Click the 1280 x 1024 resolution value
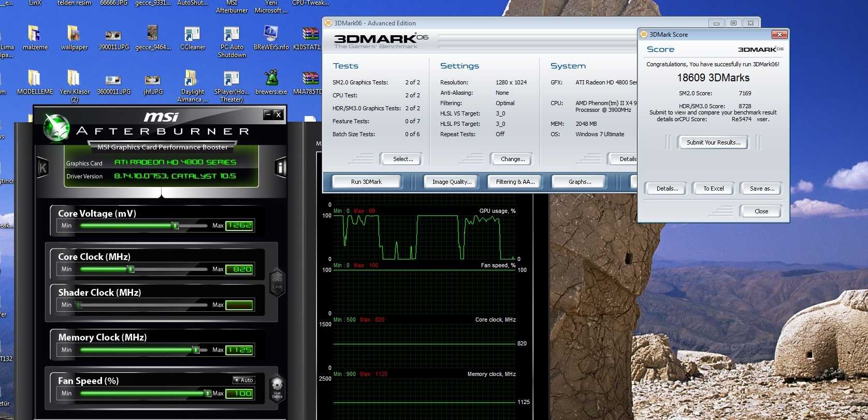868x420 pixels. tap(511, 82)
